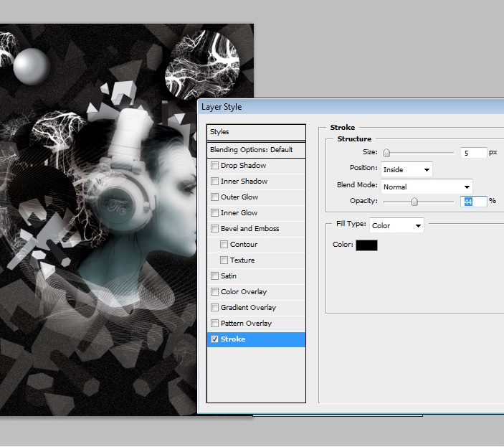
Task: Expand the Blend Mode dropdown
Action: pyautogui.click(x=426, y=187)
